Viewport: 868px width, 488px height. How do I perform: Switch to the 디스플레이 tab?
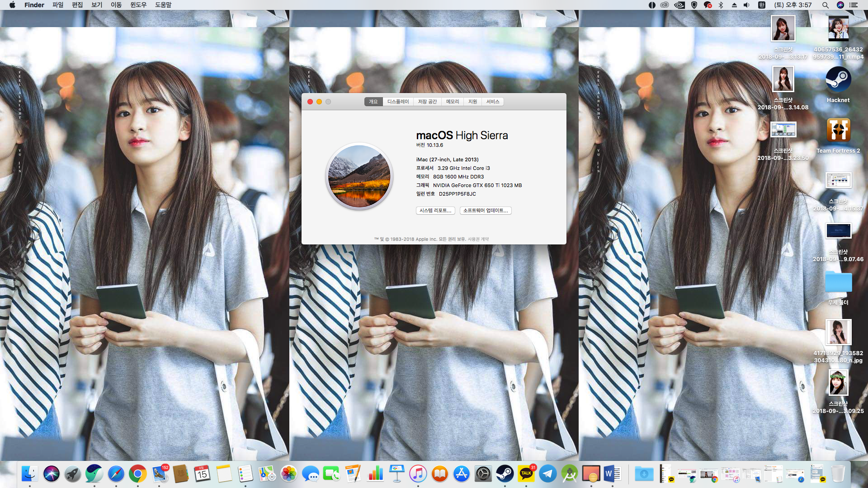click(x=398, y=102)
